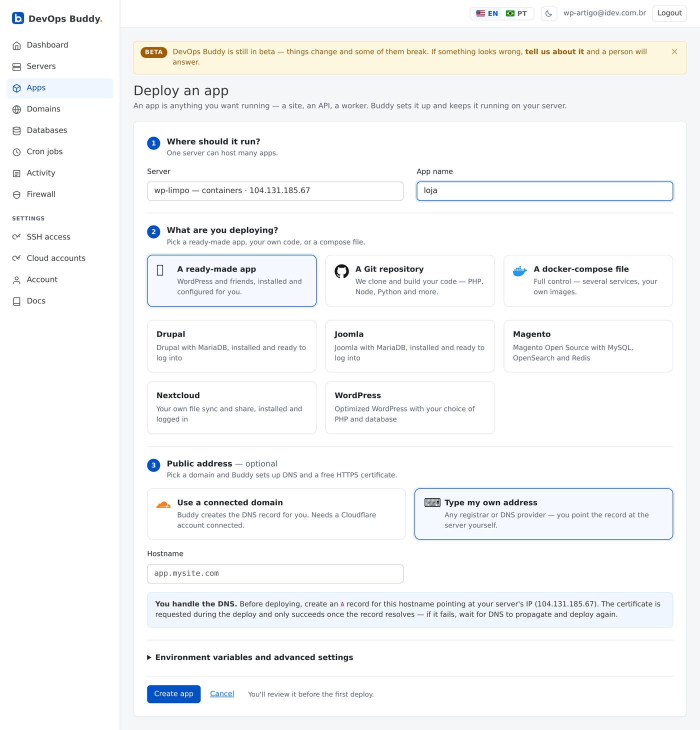700x730 pixels.
Task: Go to Servers in the sidebar
Action: tap(60, 66)
